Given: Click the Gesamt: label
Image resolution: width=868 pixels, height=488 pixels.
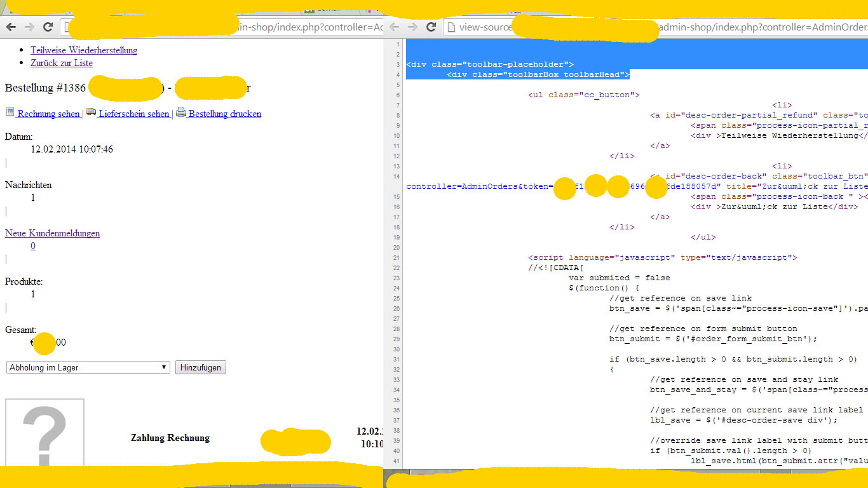Looking at the screenshot, I should point(21,330).
